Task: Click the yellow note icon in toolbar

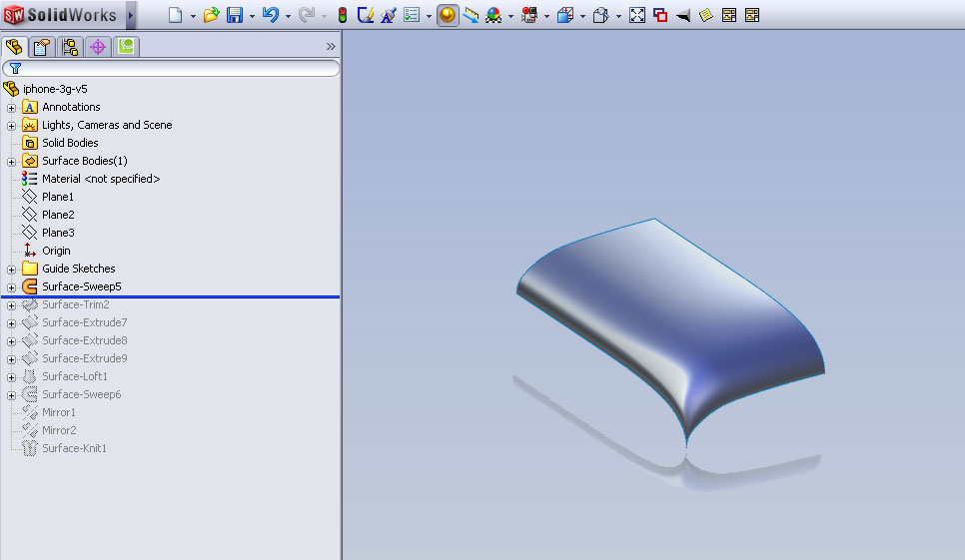Action: [706, 15]
